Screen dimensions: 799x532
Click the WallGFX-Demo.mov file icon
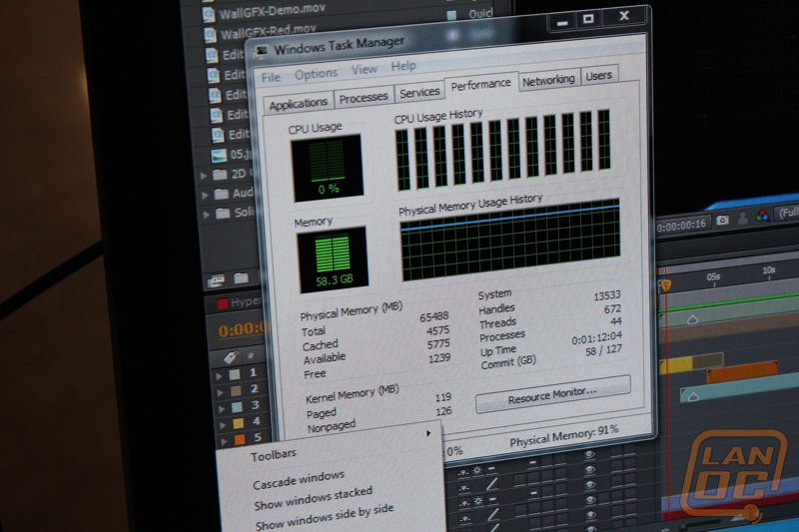tap(209, 14)
